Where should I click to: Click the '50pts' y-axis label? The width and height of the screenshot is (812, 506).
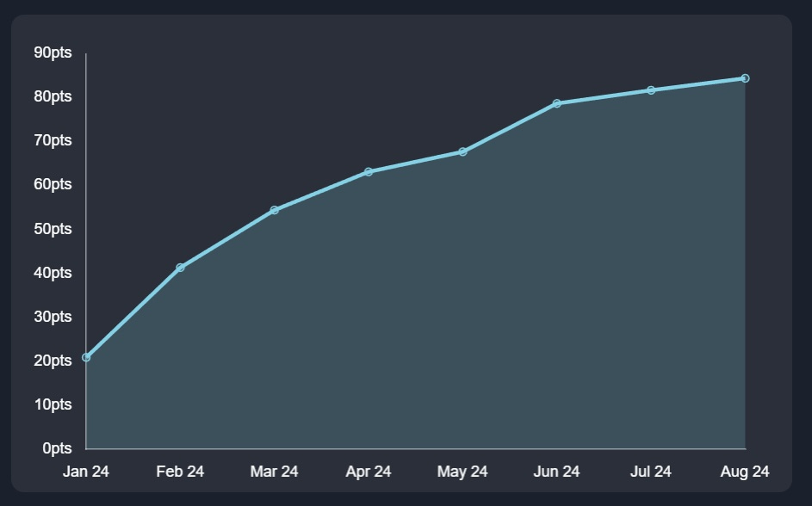point(53,229)
